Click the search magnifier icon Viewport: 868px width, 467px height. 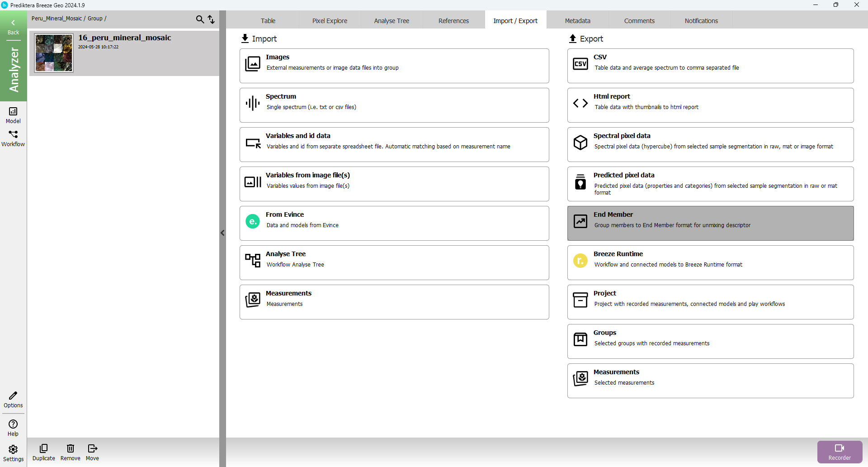[x=199, y=19]
